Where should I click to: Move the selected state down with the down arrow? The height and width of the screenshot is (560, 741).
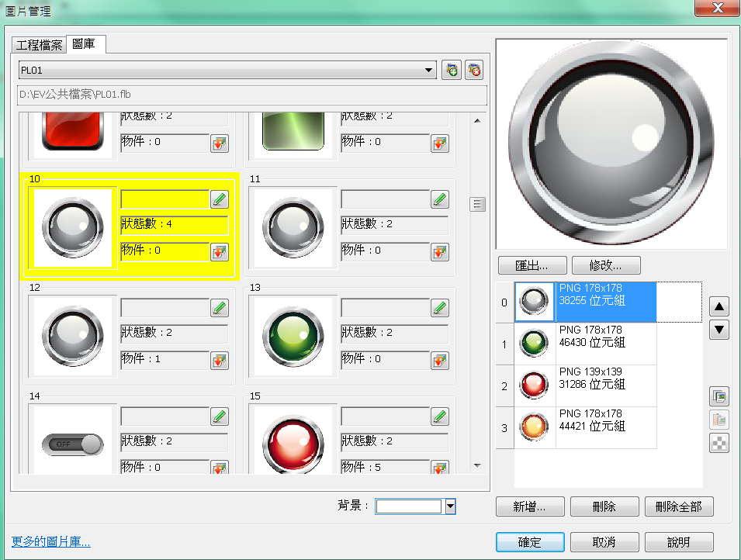point(719,330)
